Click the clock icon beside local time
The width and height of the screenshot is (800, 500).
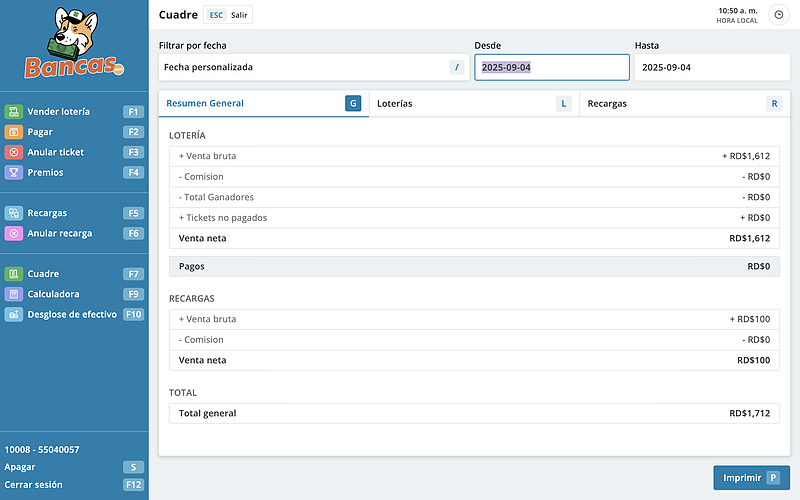coord(779,15)
